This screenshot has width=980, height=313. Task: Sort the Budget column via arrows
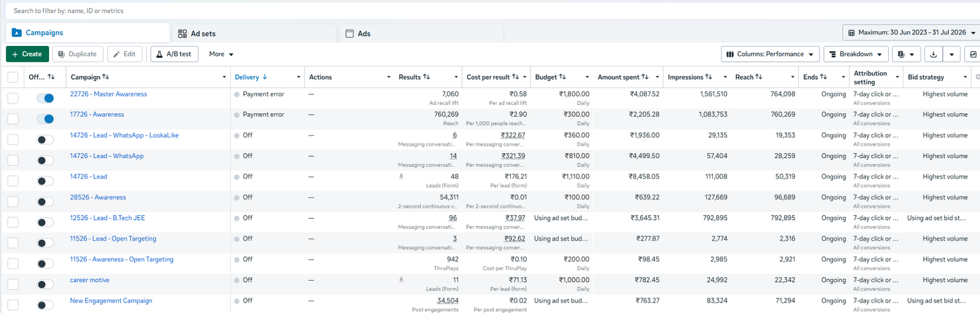(562, 77)
